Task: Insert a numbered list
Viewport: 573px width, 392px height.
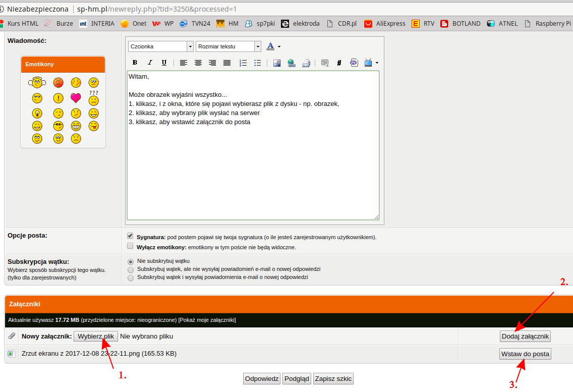Action: click(x=243, y=63)
